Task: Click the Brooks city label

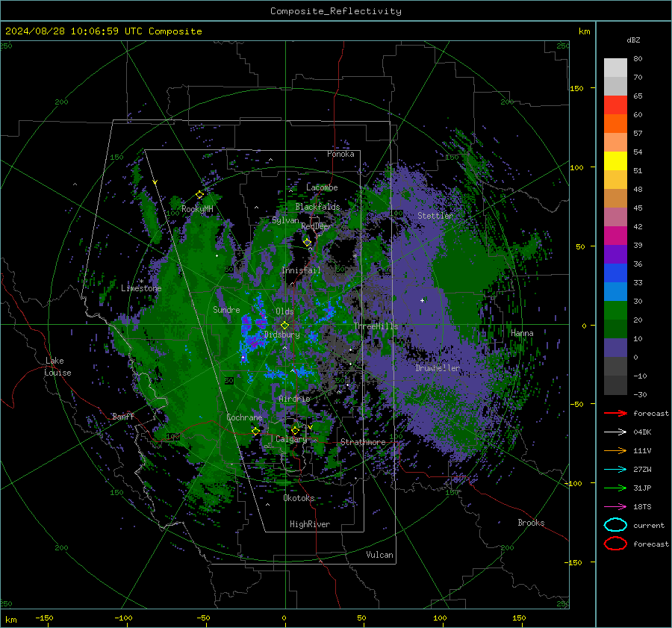Action: coord(531,523)
